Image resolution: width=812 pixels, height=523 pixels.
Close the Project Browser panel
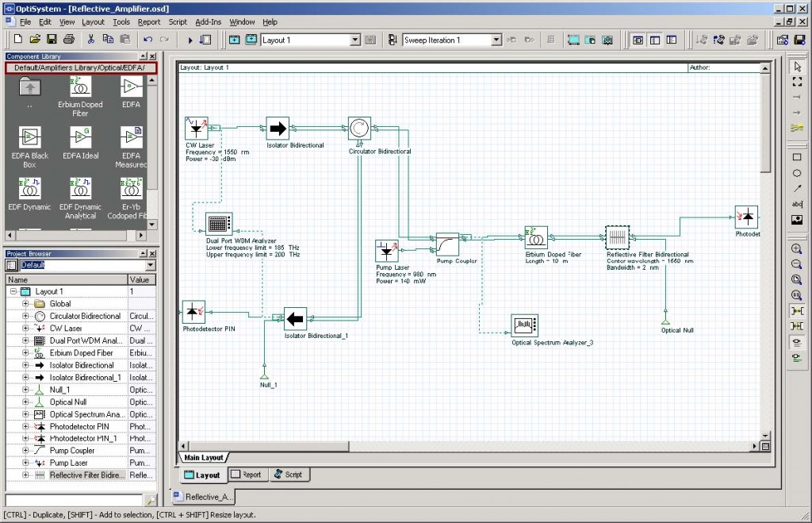point(152,253)
